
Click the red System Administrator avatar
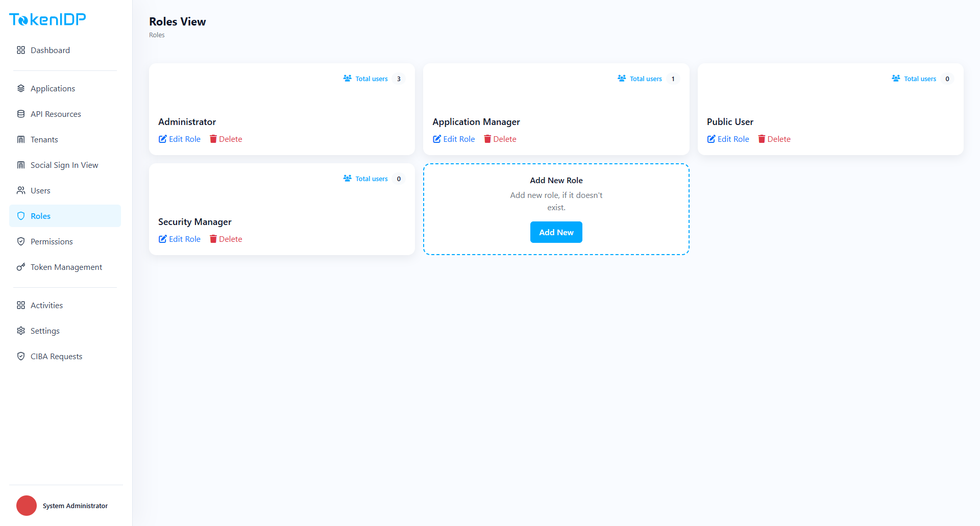pos(27,506)
